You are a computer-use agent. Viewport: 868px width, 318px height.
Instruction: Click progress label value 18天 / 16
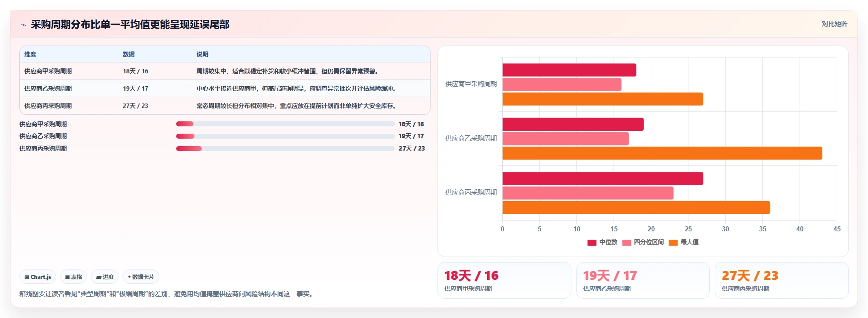tap(411, 124)
